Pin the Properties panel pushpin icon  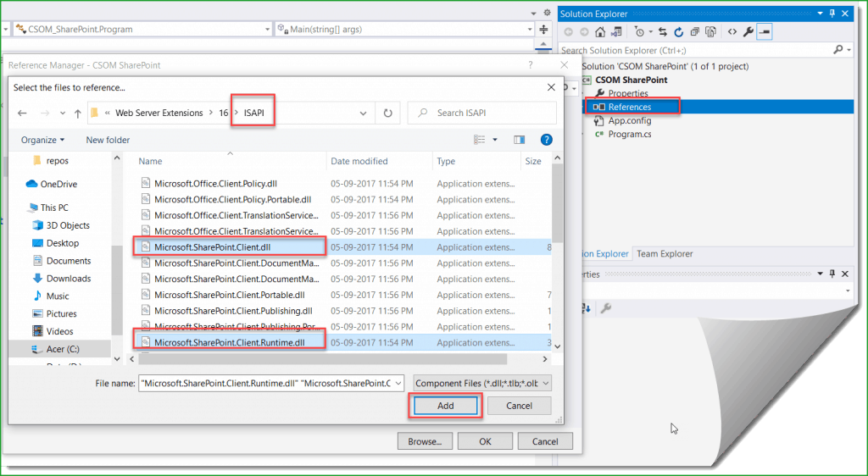pyautogui.click(x=832, y=274)
